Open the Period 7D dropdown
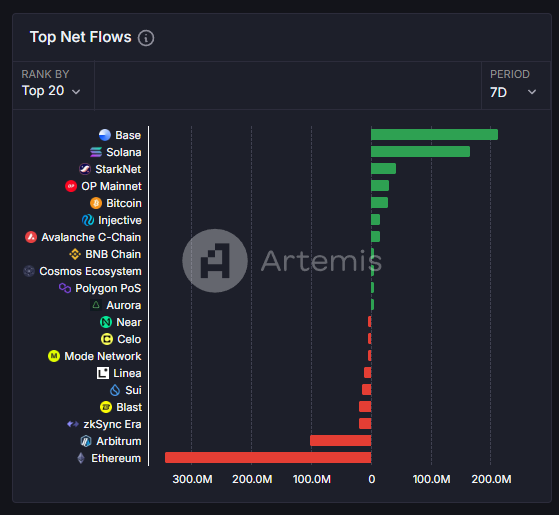559x515 pixels. pyautogui.click(x=516, y=86)
